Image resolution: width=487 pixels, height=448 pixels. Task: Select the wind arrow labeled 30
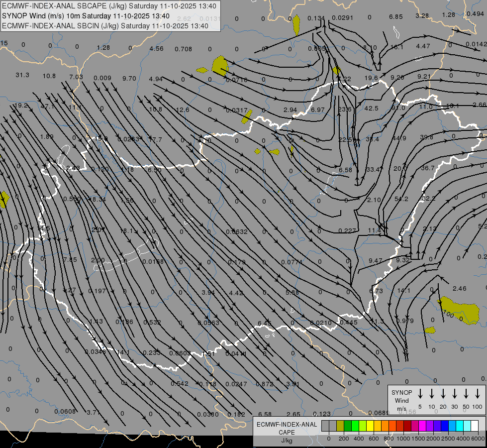click(454, 394)
